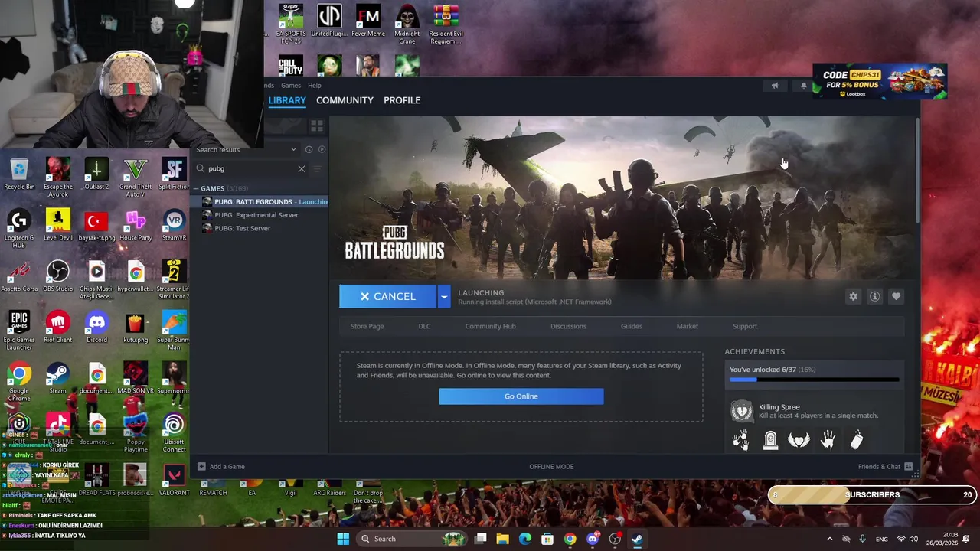Open the Market tab
This screenshot has height=551, width=980.
687,326
